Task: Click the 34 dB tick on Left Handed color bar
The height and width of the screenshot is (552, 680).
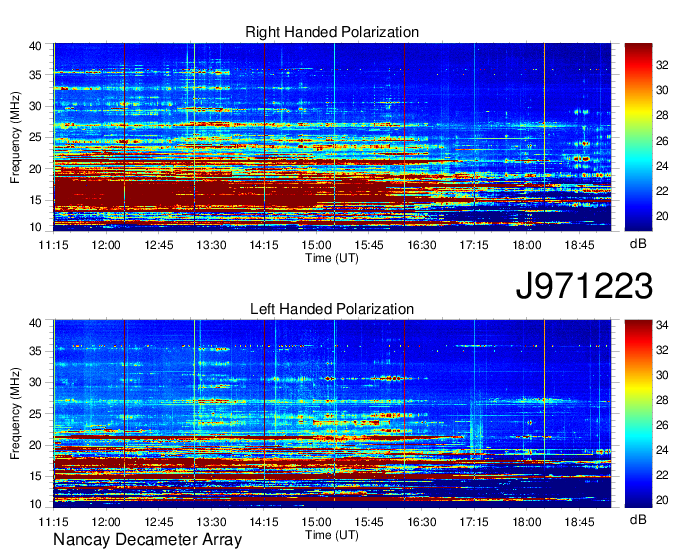Action: 662,325
